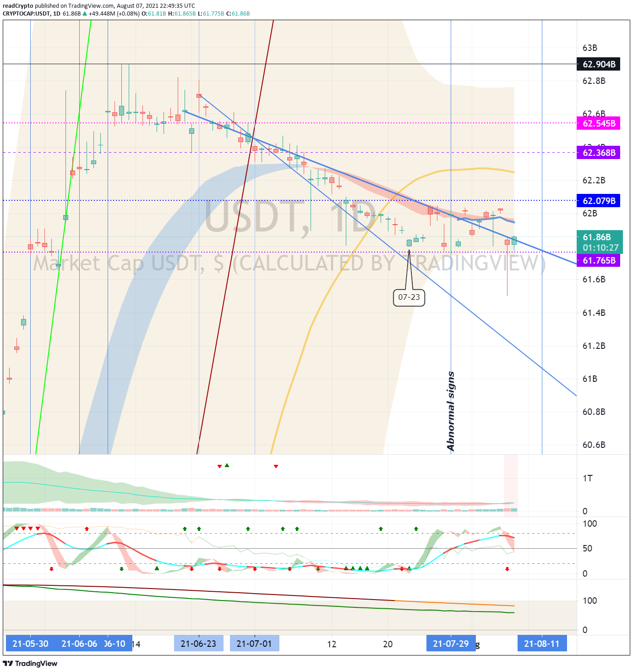Click the 21-08-11 date marker
Viewport: 633px width, 672px height.
point(542,644)
